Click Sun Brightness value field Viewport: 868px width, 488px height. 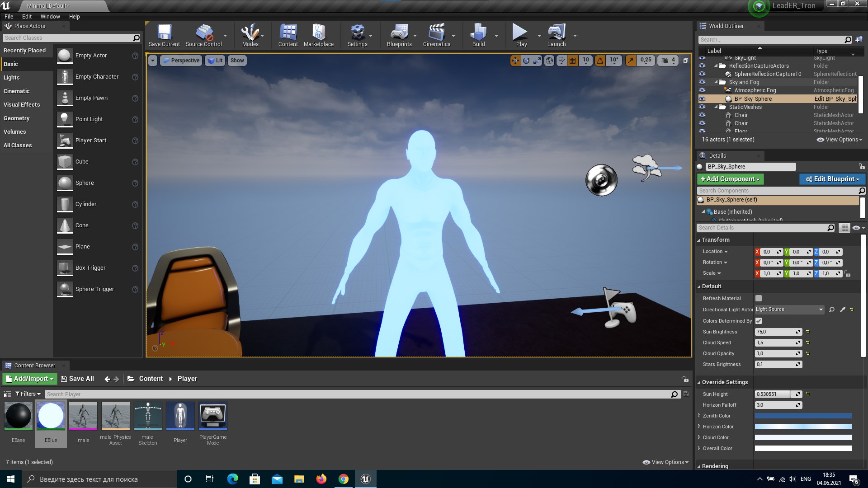778,332
